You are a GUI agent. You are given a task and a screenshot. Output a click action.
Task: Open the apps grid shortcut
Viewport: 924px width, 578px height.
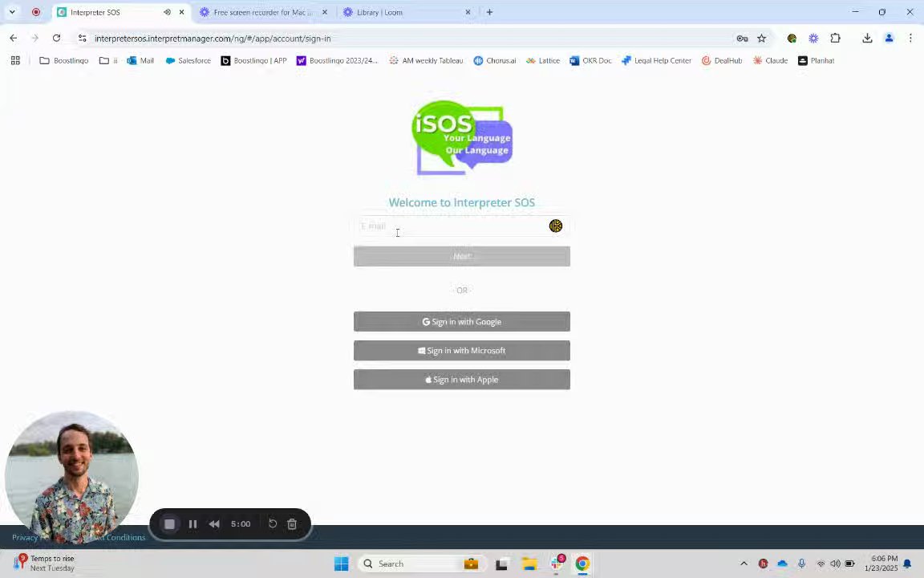click(x=15, y=60)
